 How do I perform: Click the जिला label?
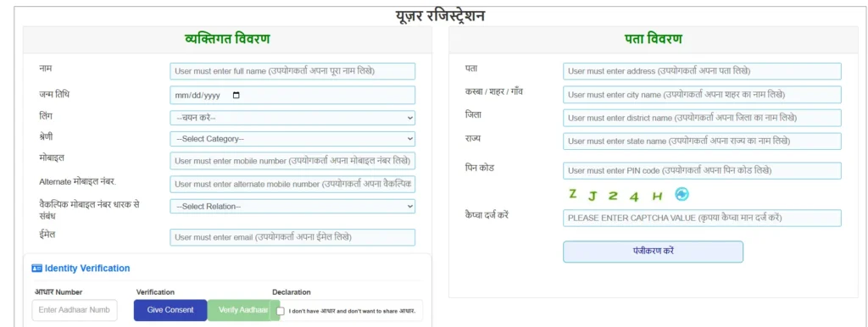[x=473, y=114]
